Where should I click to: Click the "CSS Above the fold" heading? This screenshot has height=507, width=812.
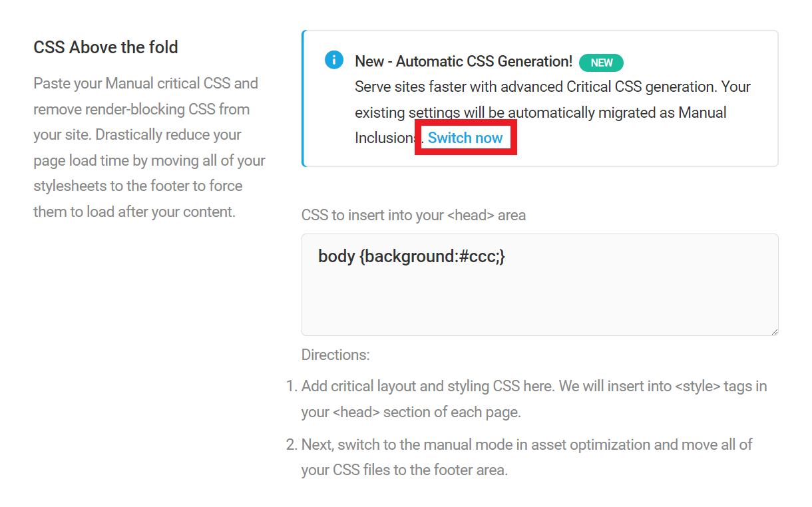[x=106, y=48]
